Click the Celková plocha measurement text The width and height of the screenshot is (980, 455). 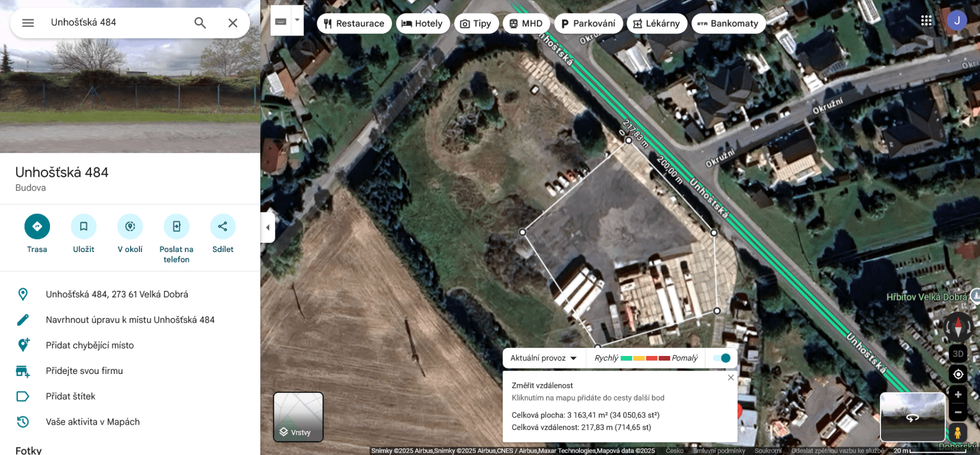coord(585,415)
